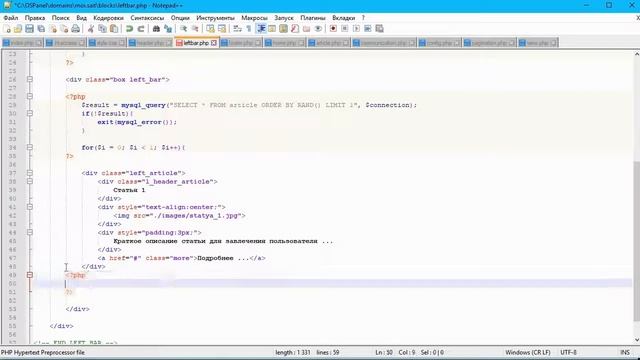Open Find with the binoculars icon
Image resolution: width=640 pixels, height=360 pixels.
point(156,29)
